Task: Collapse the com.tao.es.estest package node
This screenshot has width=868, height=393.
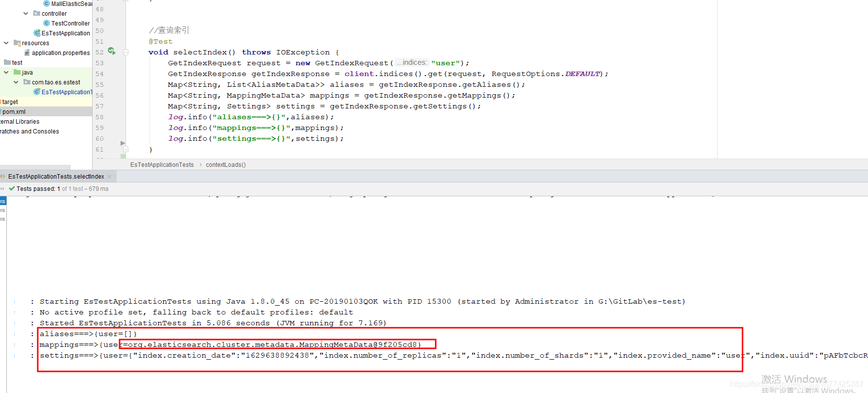Action: point(16,82)
